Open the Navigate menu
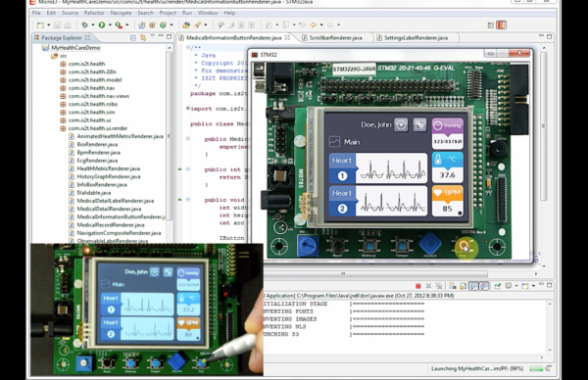This screenshot has height=380, width=588. point(121,13)
